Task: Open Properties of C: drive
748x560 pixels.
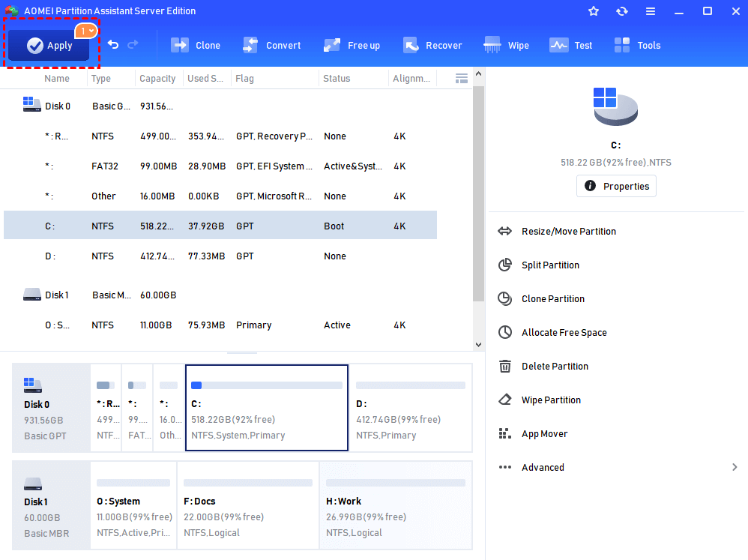Action: tap(616, 186)
